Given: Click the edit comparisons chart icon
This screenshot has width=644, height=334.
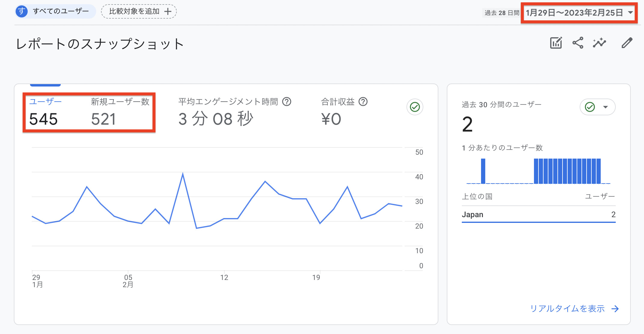Looking at the screenshot, I should coord(556,43).
